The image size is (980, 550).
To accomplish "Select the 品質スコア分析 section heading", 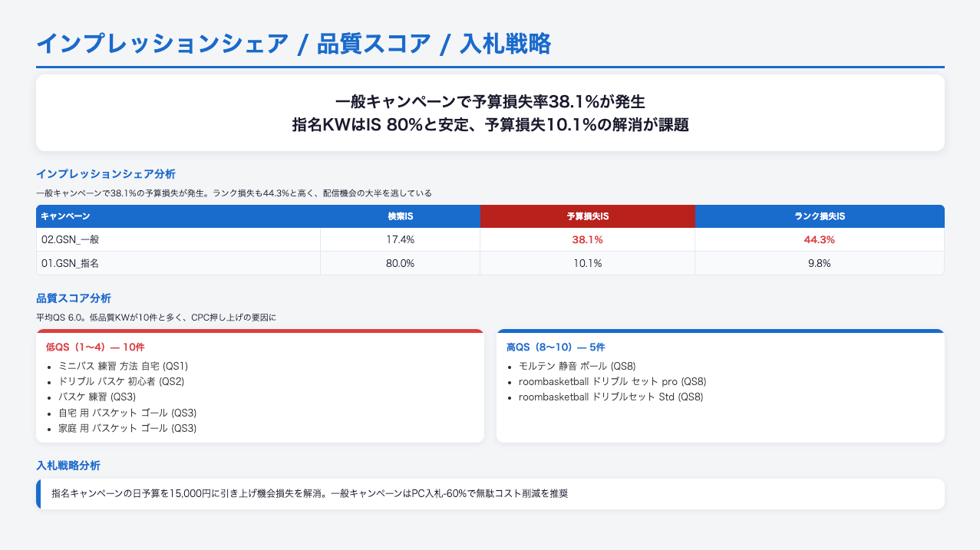I will point(74,298).
